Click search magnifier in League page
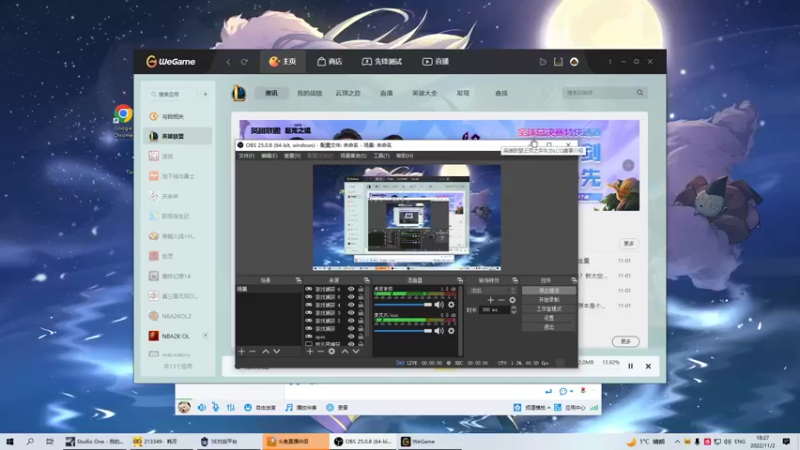Screen dimensions: 800x450 (640, 93)
